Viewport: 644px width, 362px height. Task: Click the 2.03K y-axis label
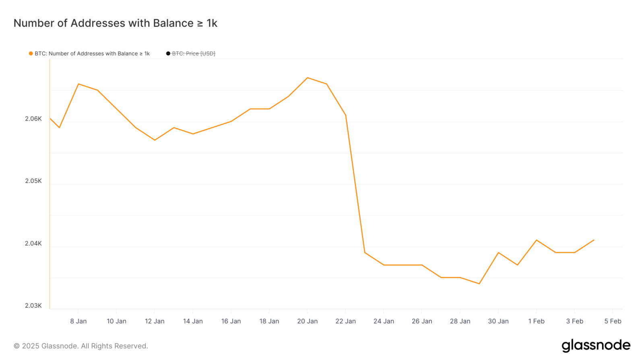click(x=33, y=306)
